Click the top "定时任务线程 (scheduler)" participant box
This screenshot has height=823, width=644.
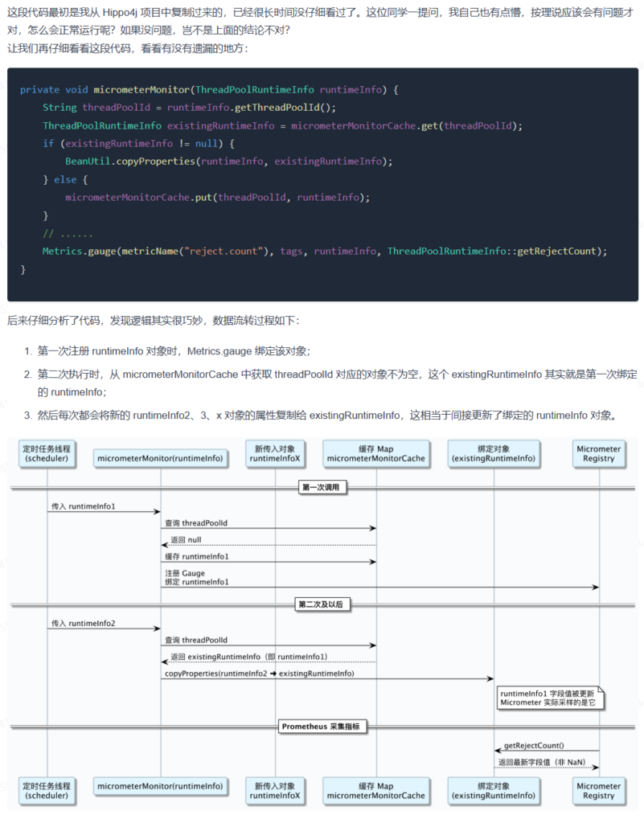[x=47, y=453]
